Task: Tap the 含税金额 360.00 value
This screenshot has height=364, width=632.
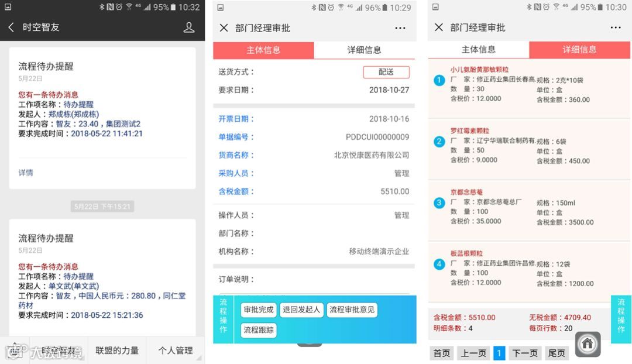Action: [x=579, y=99]
